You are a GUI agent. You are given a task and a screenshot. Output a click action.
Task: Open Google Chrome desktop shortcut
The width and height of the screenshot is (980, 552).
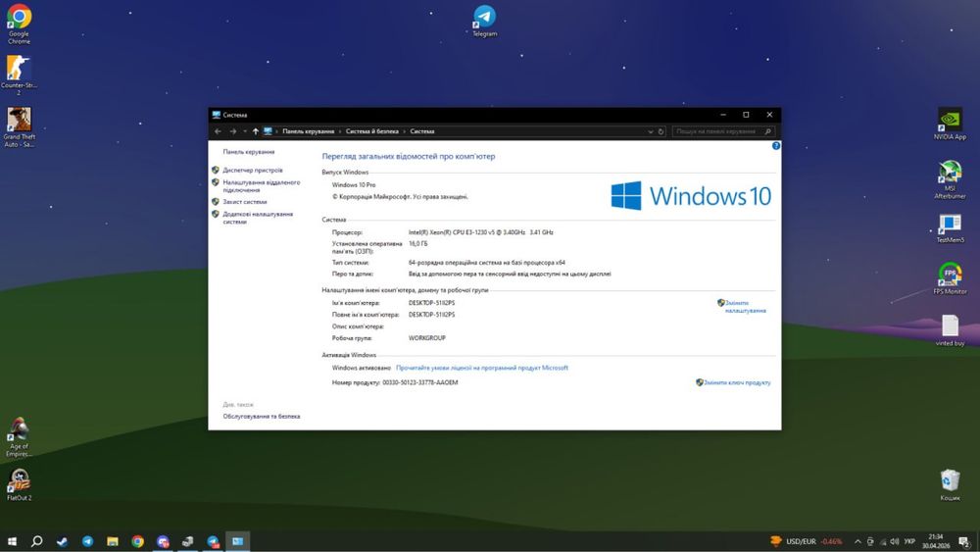[19, 24]
